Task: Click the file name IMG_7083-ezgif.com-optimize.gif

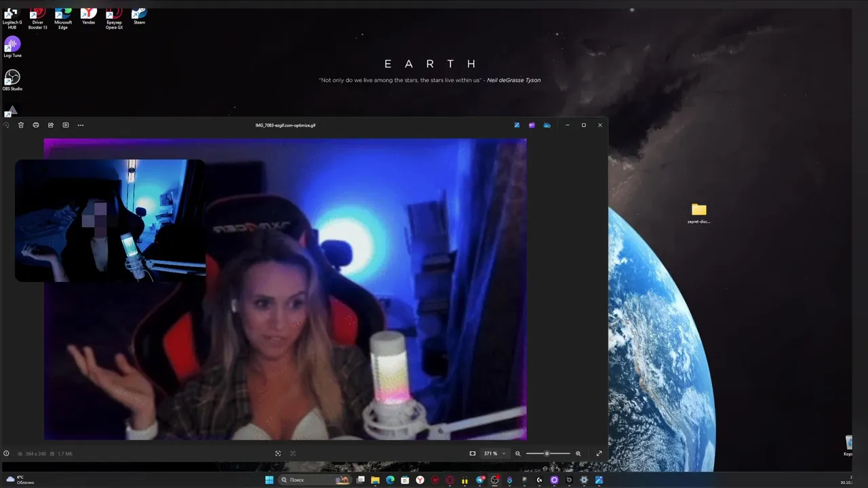Action: 285,125
